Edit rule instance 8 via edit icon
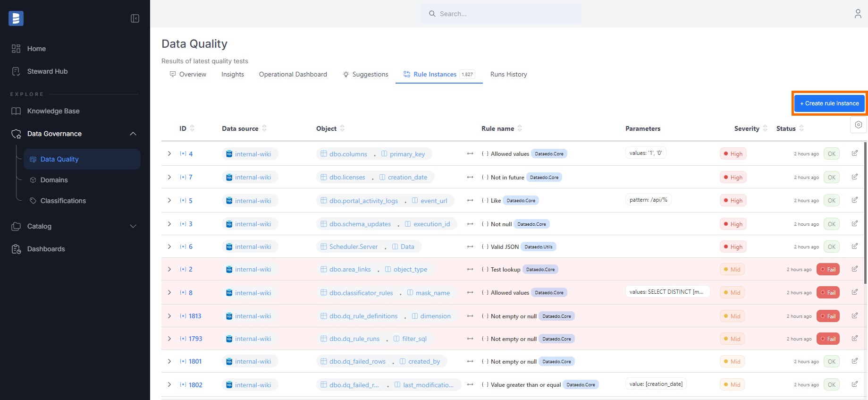Viewport: 868px width, 400px height. pyautogui.click(x=855, y=292)
